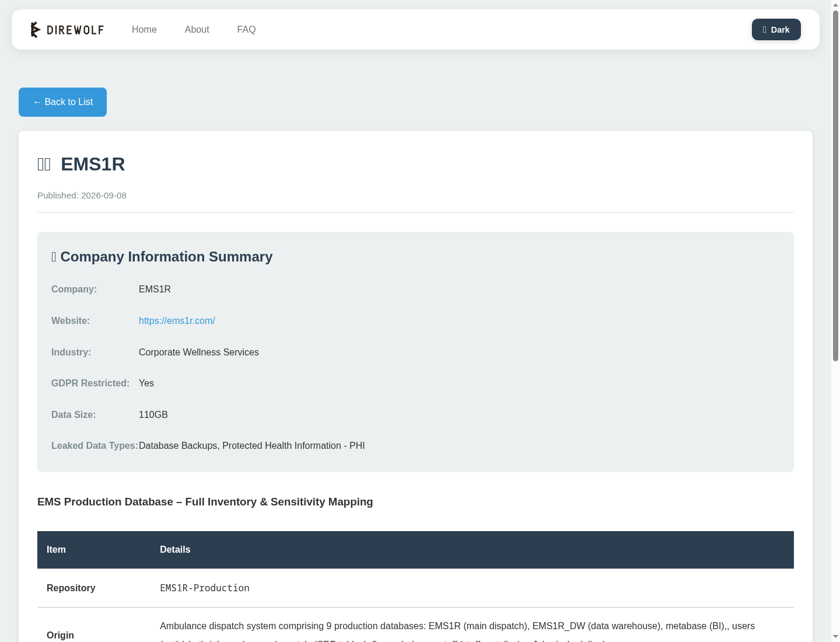840x642 pixels.
Task: Click the Details column header
Action: pos(175,550)
